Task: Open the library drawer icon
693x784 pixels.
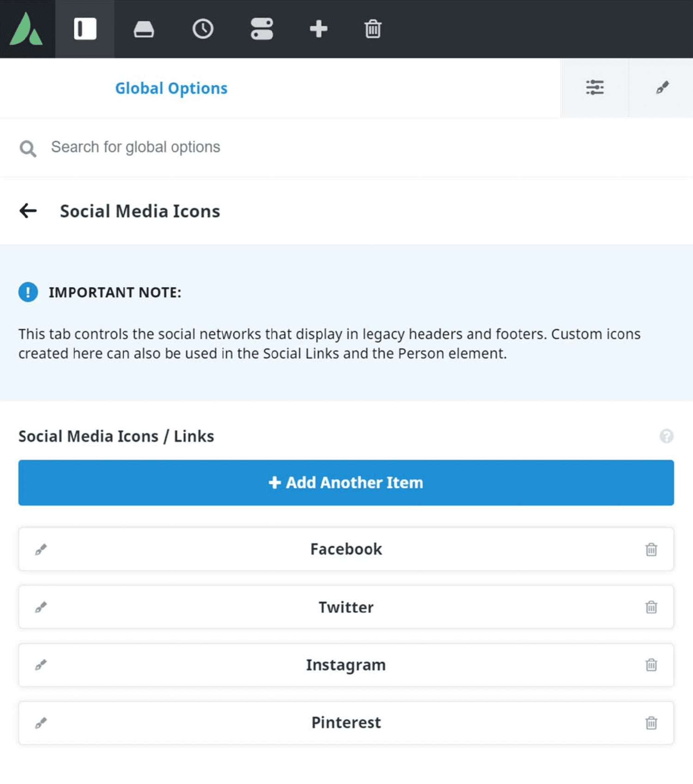Action: [x=144, y=29]
